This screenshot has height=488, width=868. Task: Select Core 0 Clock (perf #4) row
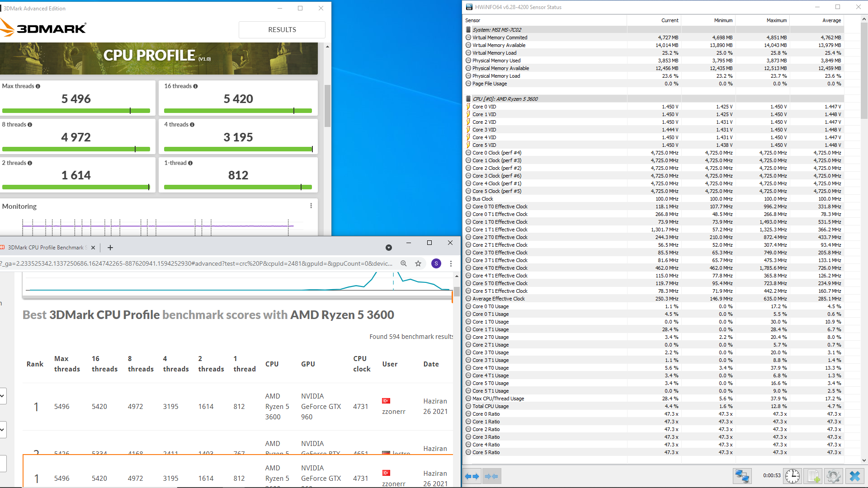(x=653, y=153)
